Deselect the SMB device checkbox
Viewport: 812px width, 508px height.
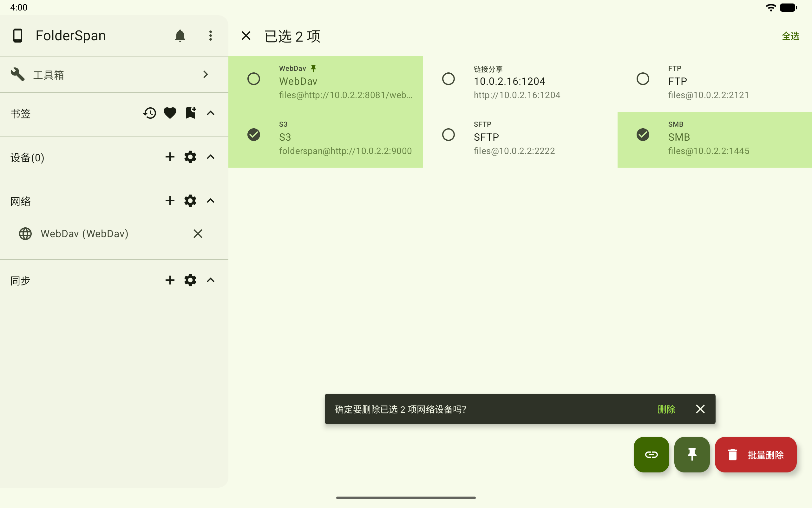(643, 135)
